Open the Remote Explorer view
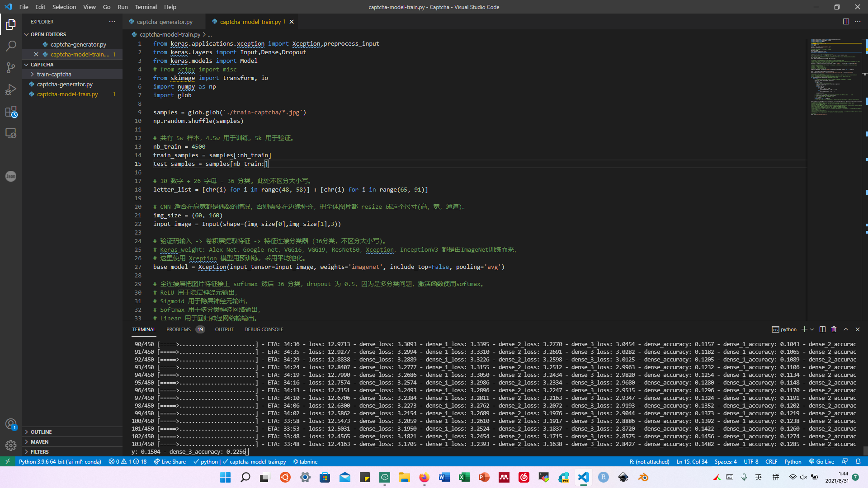Screen dimensions: 868x488 point(11,133)
